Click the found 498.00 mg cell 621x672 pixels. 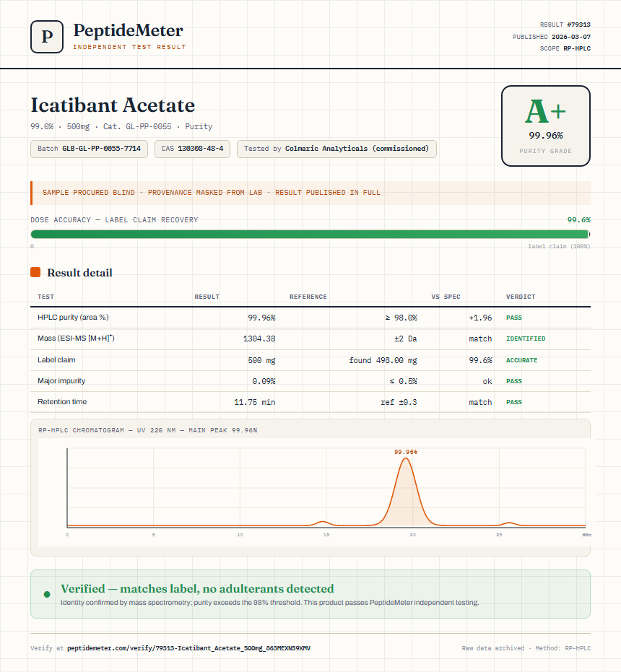point(383,360)
